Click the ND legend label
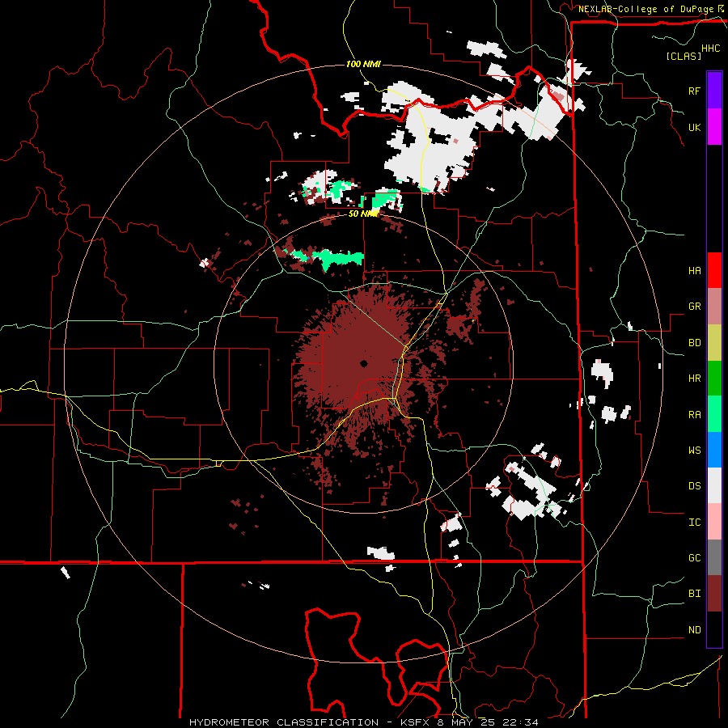Screen dimensions: 728x728 pyautogui.click(x=694, y=630)
